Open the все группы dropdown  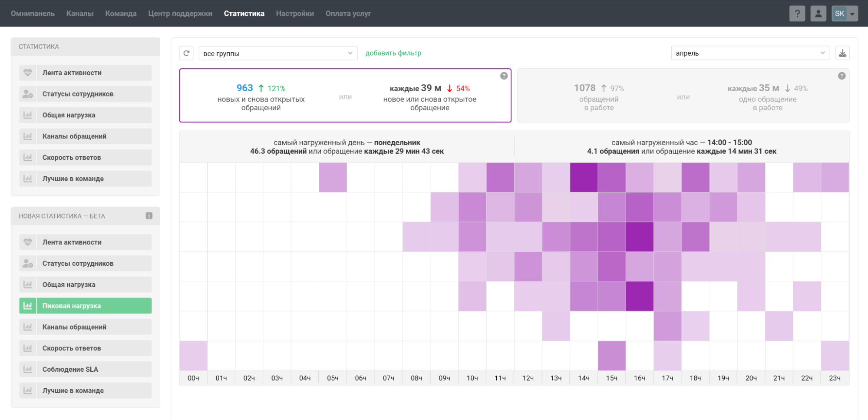pos(278,53)
